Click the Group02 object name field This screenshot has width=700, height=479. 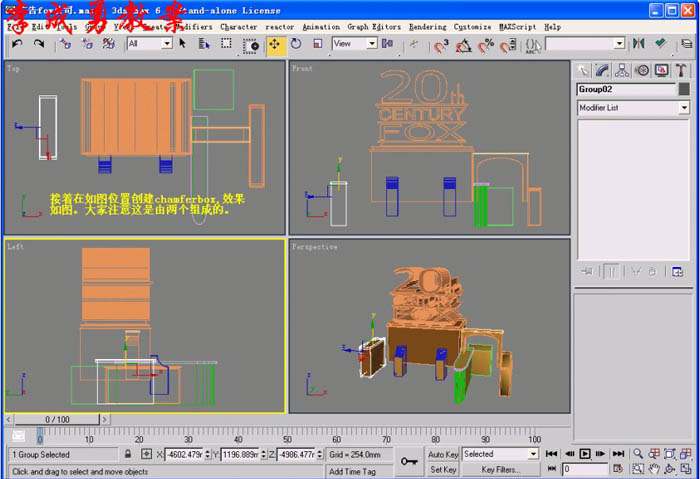click(626, 89)
